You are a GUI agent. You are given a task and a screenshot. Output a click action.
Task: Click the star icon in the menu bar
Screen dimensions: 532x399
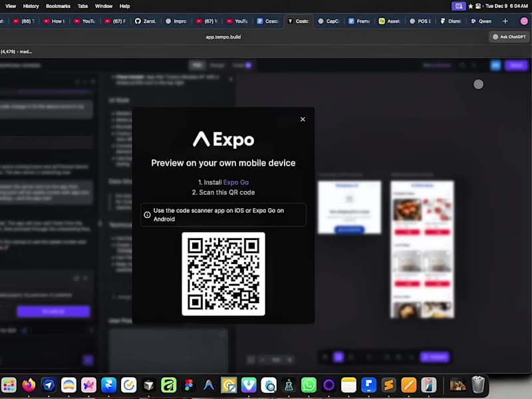[x=471, y=6]
